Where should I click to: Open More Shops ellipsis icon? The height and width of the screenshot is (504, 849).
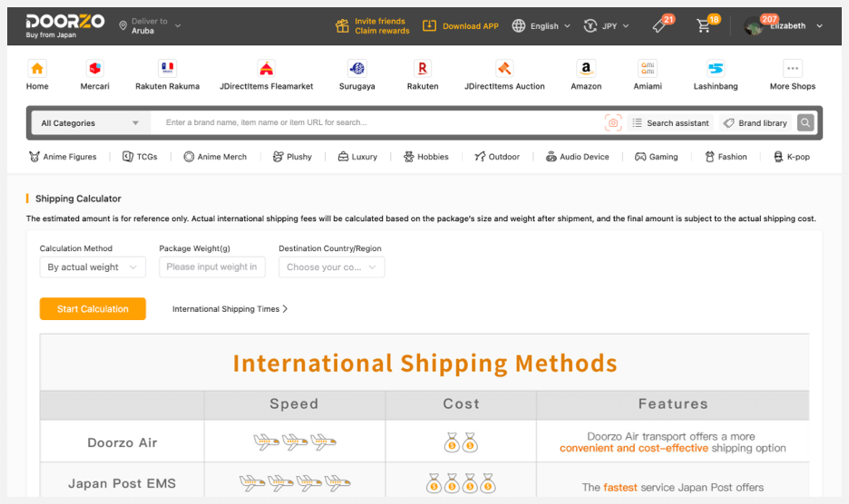click(x=793, y=68)
